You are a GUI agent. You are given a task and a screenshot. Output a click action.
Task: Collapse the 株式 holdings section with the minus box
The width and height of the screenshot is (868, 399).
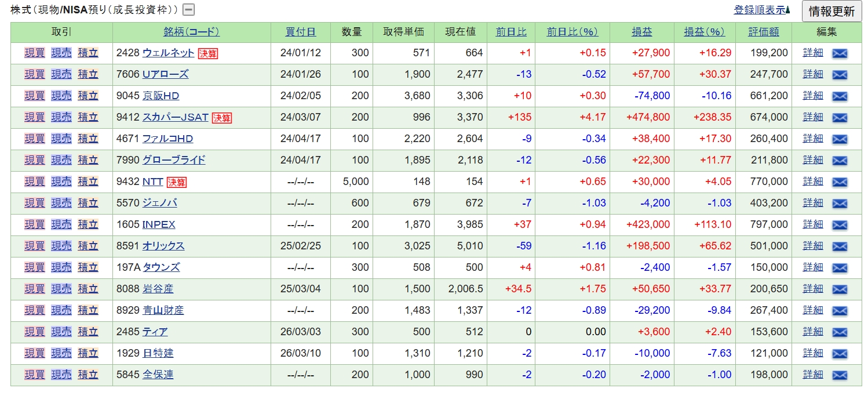[188, 10]
